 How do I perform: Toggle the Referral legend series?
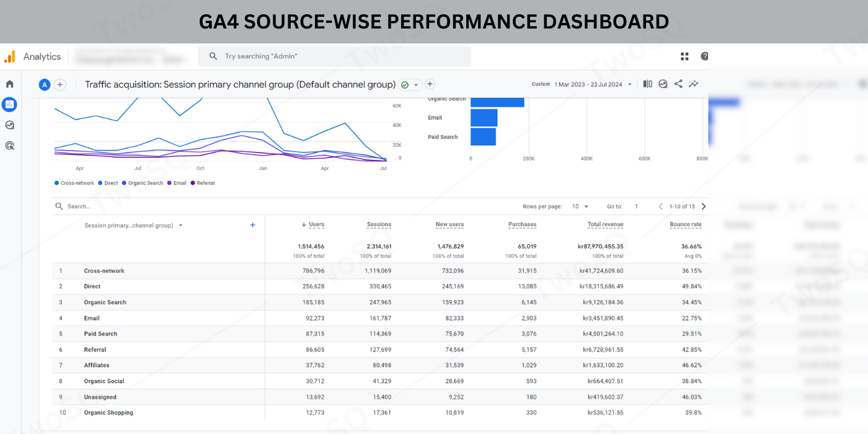(x=205, y=184)
